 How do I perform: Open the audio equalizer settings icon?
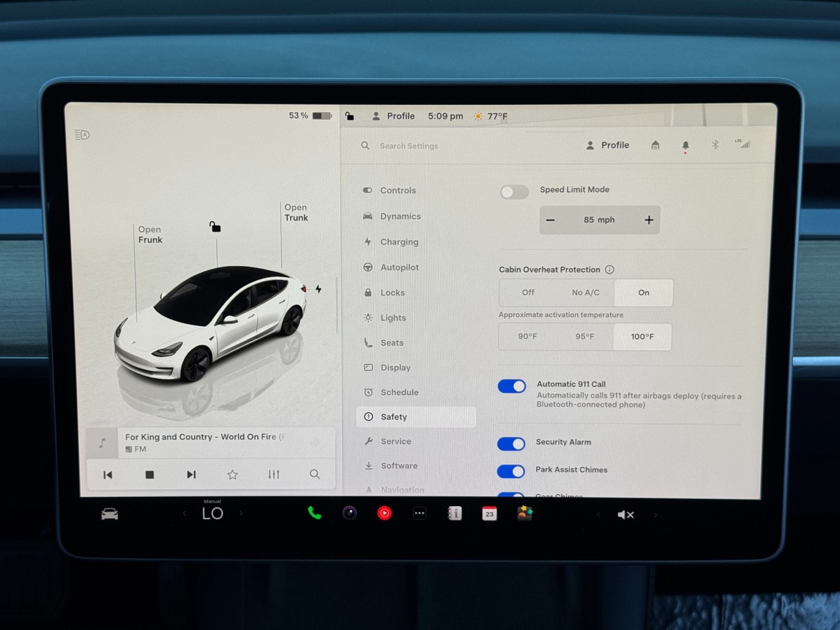click(x=274, y=475)
